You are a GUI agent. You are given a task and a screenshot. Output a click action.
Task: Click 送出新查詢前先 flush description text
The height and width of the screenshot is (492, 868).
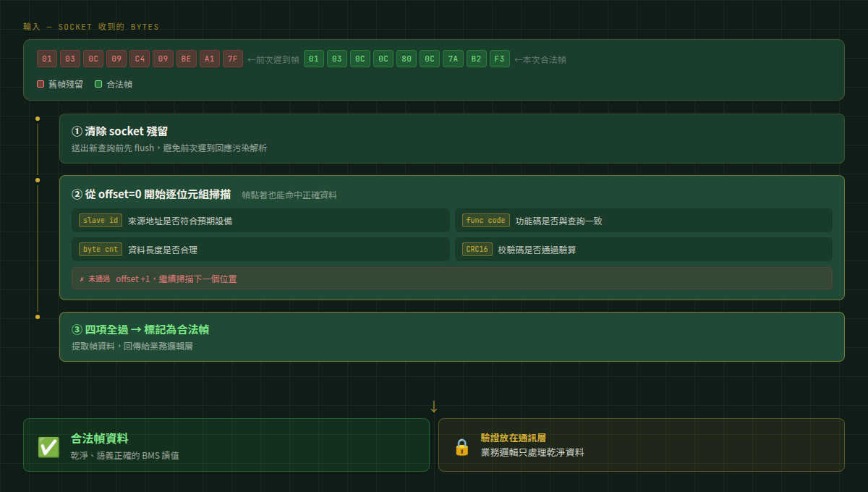coord(169,148)
